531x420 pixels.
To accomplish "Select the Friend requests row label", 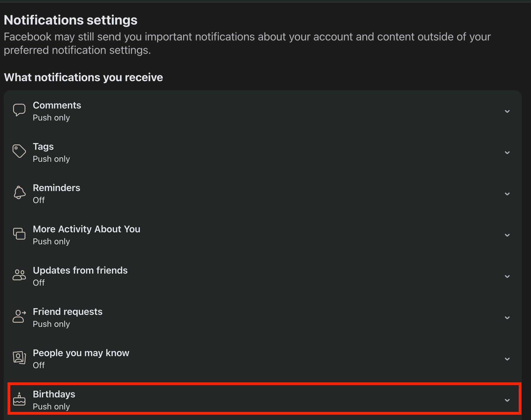I will point(68,312).
